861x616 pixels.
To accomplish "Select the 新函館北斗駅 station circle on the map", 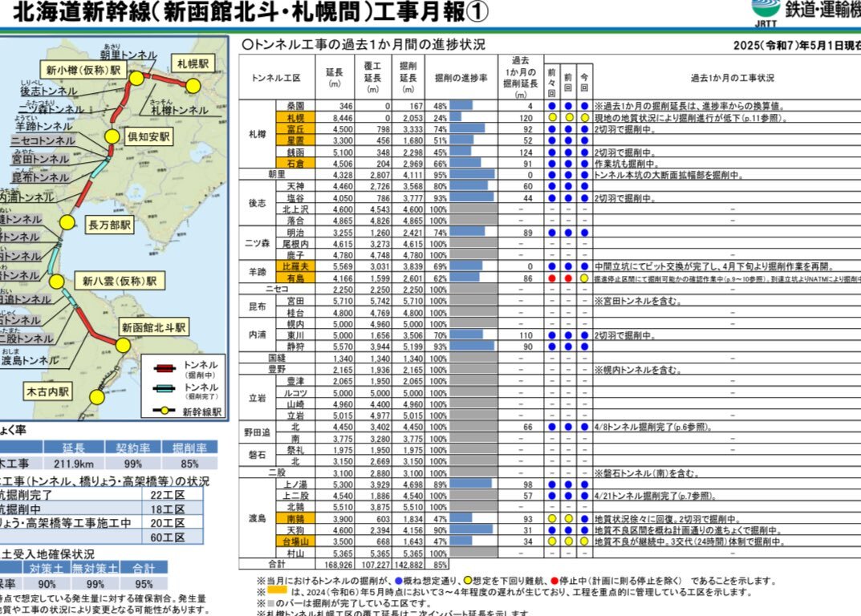I will click(123, 346).
